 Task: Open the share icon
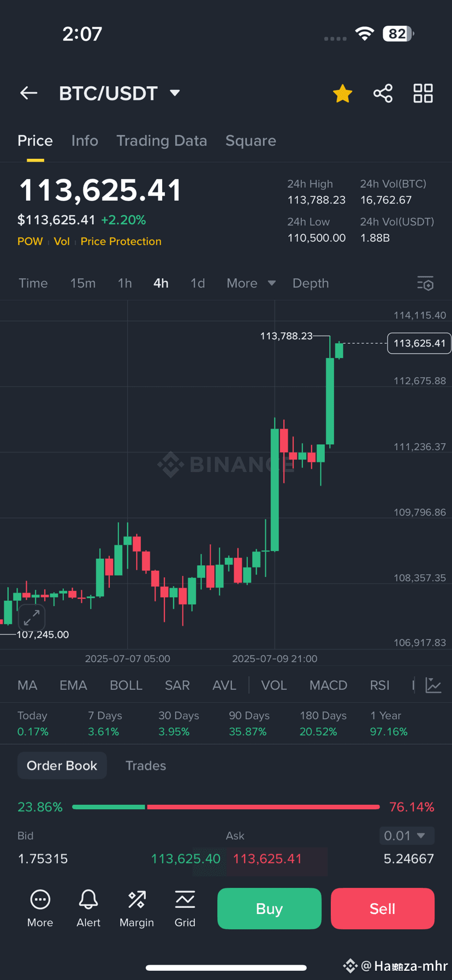coord(383,93)
